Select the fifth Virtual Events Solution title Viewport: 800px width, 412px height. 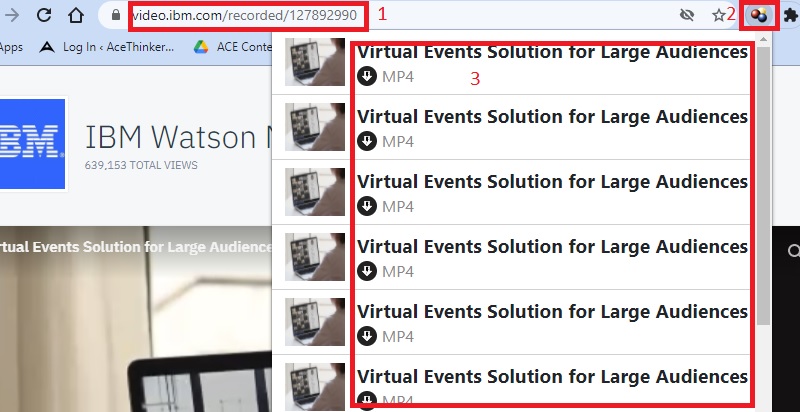[553, 312]
